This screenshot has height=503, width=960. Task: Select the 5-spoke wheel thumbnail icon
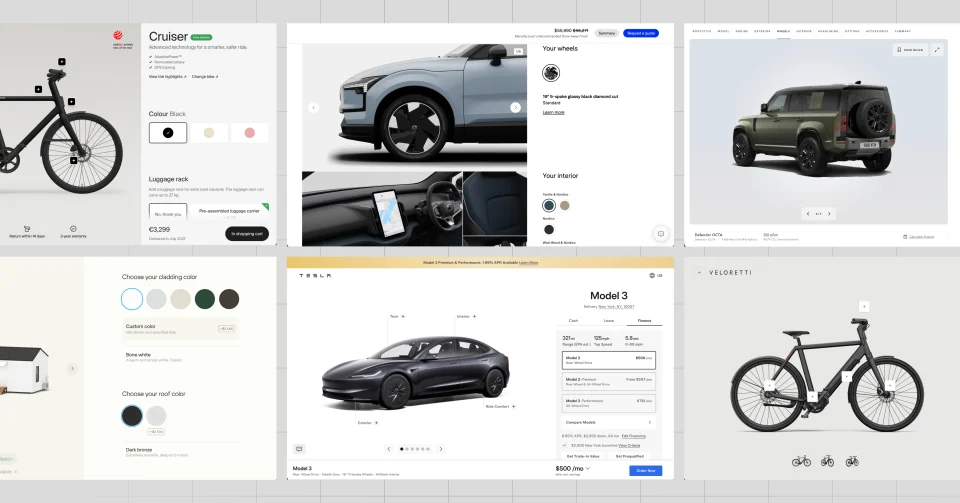(x=551, y=73)
